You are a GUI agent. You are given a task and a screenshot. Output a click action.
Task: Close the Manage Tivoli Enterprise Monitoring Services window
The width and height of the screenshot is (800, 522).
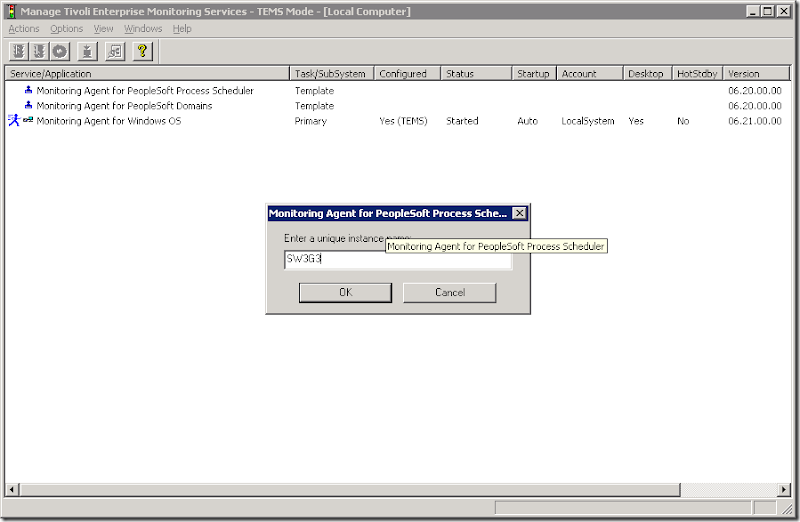point(784,11)
